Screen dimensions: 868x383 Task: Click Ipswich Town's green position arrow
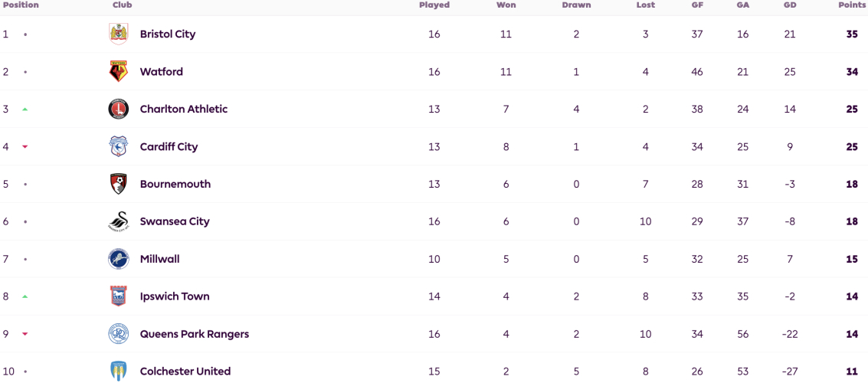(25, 296)
